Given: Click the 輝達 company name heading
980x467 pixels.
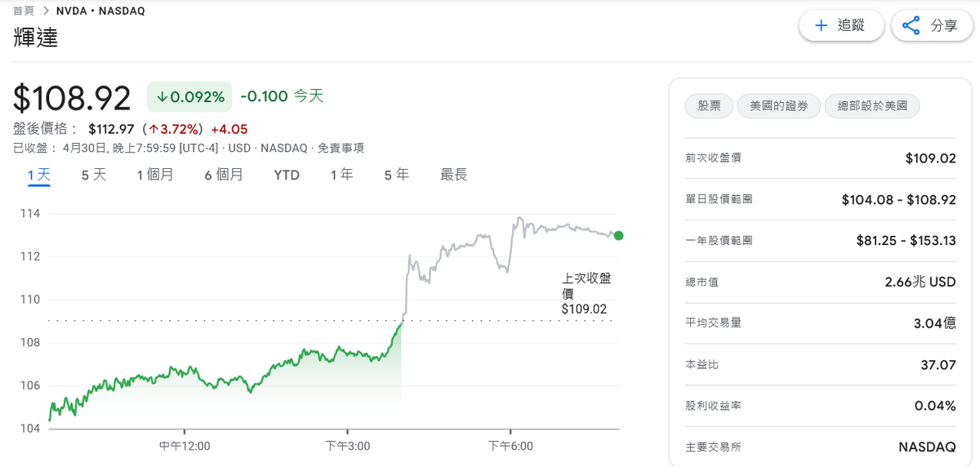Looking at the screenshot, I should tap(36, 38).
